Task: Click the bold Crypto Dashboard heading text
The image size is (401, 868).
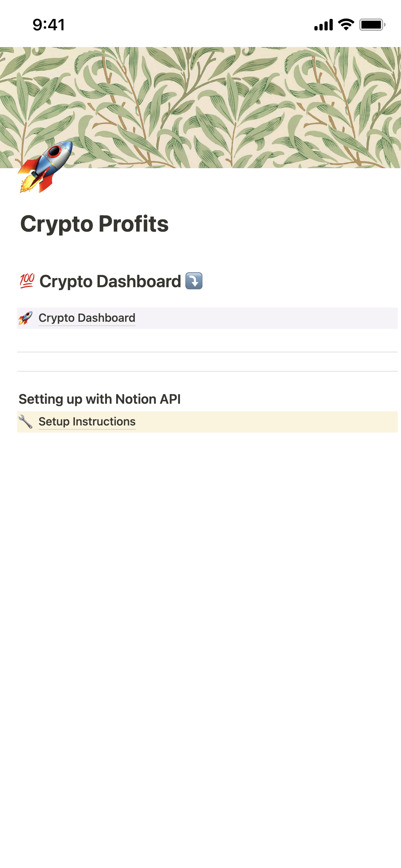Action: tap(110, 281)
